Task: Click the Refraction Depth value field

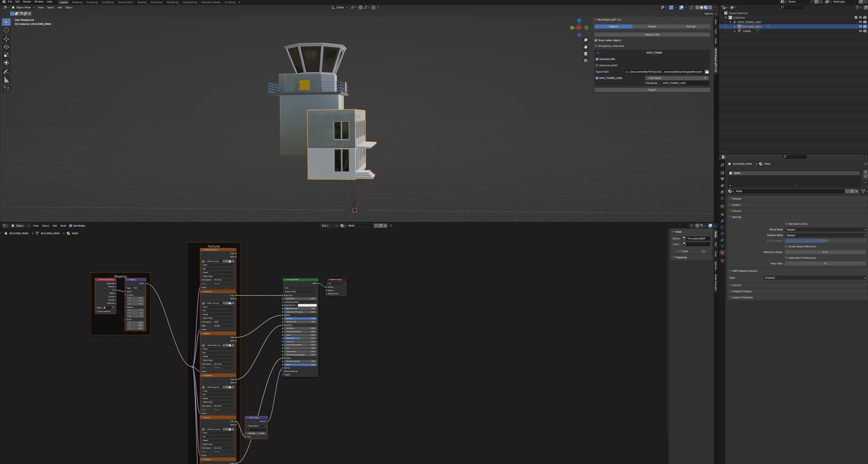Action: pos(825,252)
